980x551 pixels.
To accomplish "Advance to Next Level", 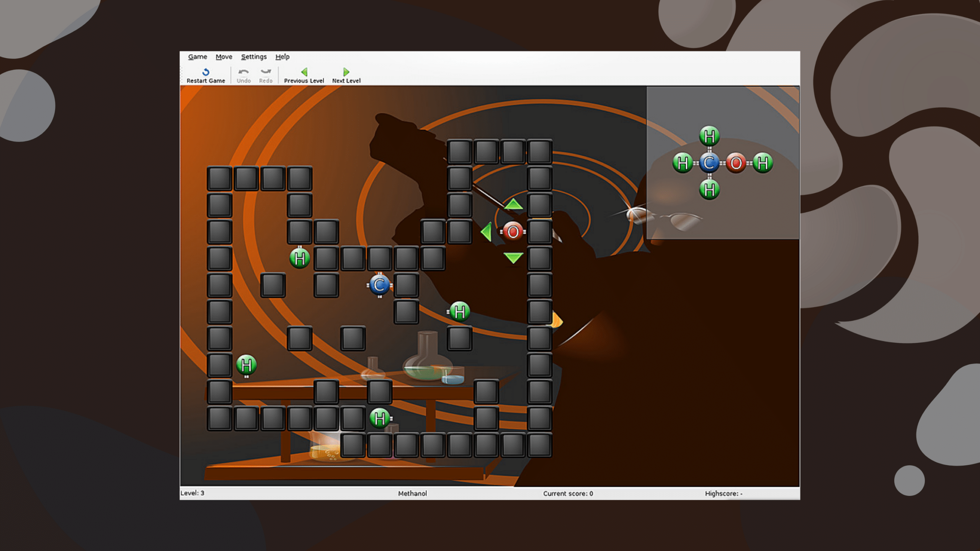I will [346, 75].
